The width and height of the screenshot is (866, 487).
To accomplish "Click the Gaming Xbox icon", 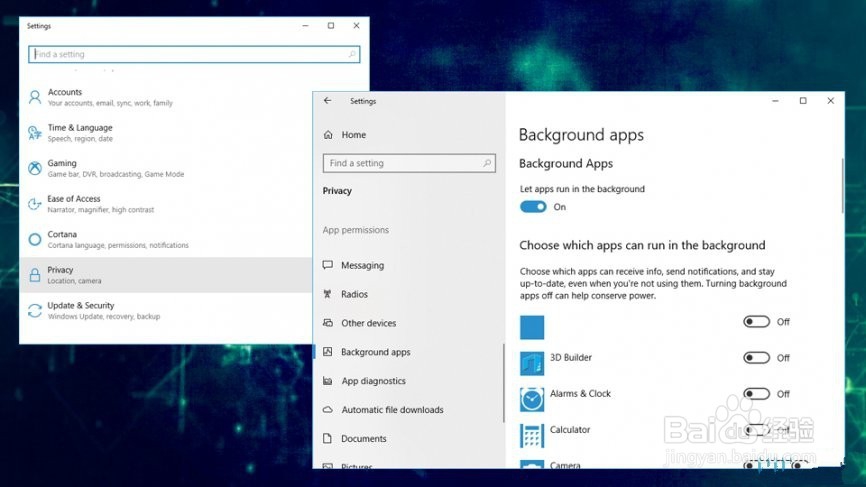I will click(x=35, y=168).
